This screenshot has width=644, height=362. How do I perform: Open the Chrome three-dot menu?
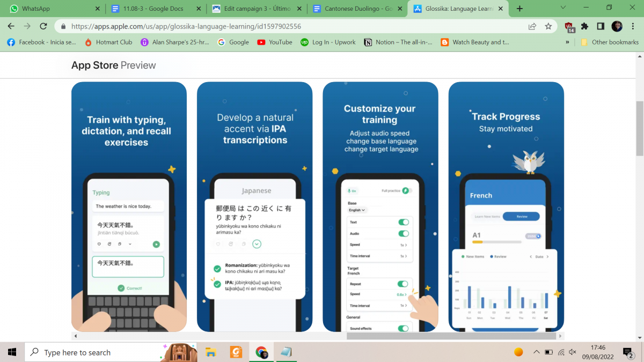click(632, 26)
